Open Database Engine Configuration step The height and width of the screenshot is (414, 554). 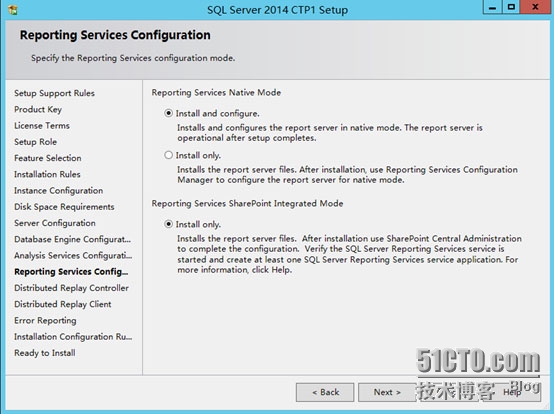[72, 239]
